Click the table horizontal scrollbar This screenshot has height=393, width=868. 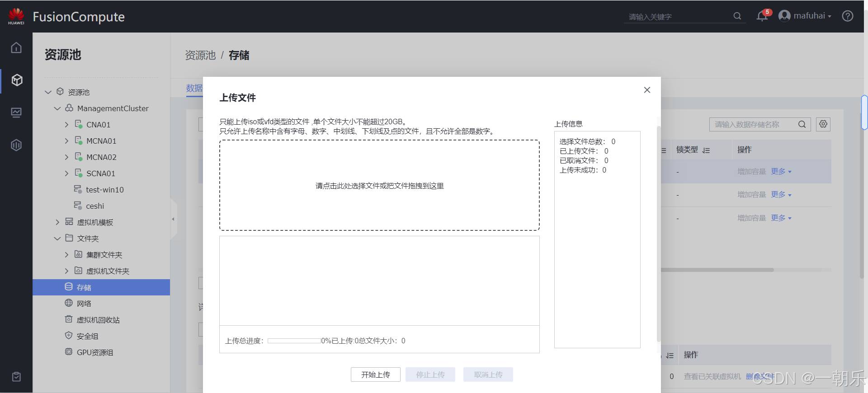pos(717,270)
